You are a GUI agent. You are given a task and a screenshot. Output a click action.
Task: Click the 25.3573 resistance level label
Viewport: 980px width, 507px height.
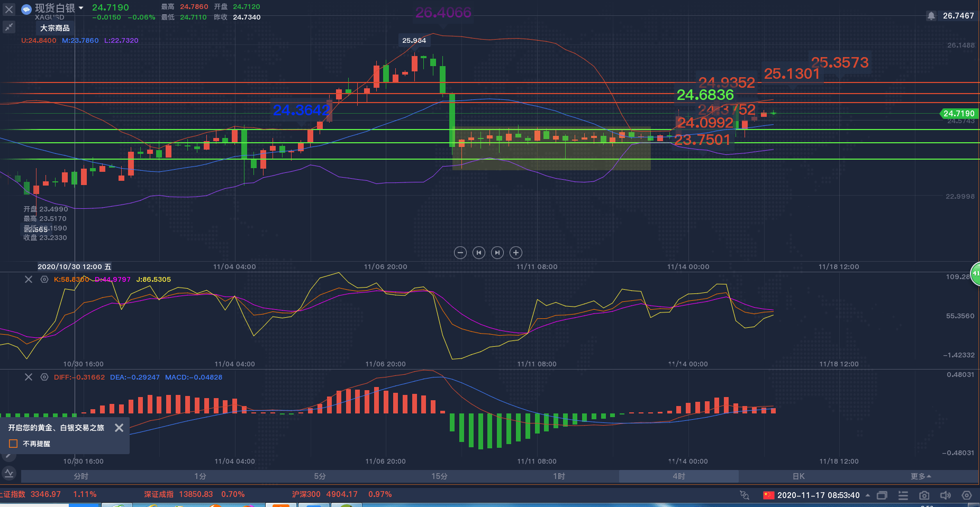coord(840,62)
